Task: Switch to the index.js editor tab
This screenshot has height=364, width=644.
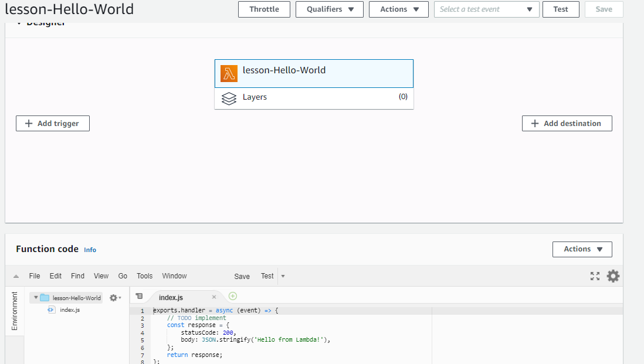Action: [x=171, y=297]
